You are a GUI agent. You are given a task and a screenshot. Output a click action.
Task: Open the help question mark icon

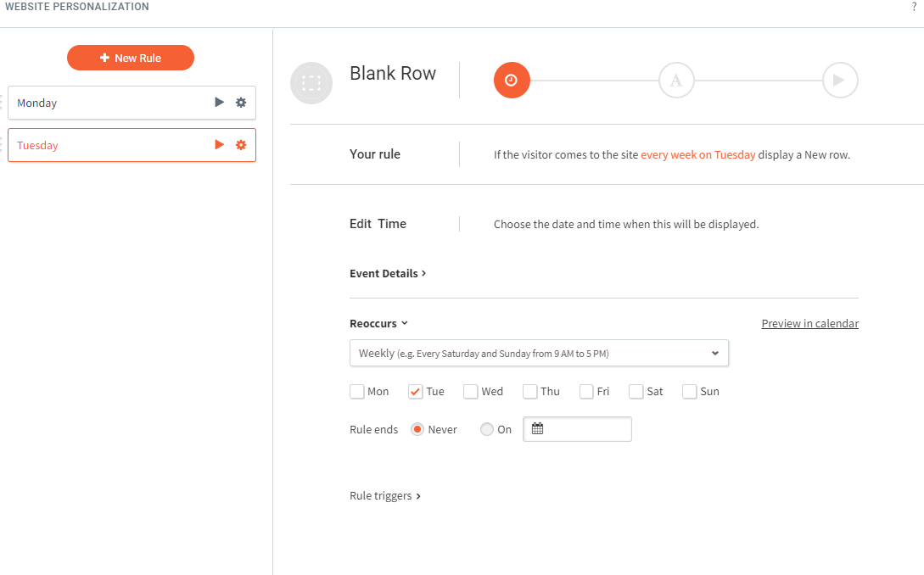coord(914,7)
